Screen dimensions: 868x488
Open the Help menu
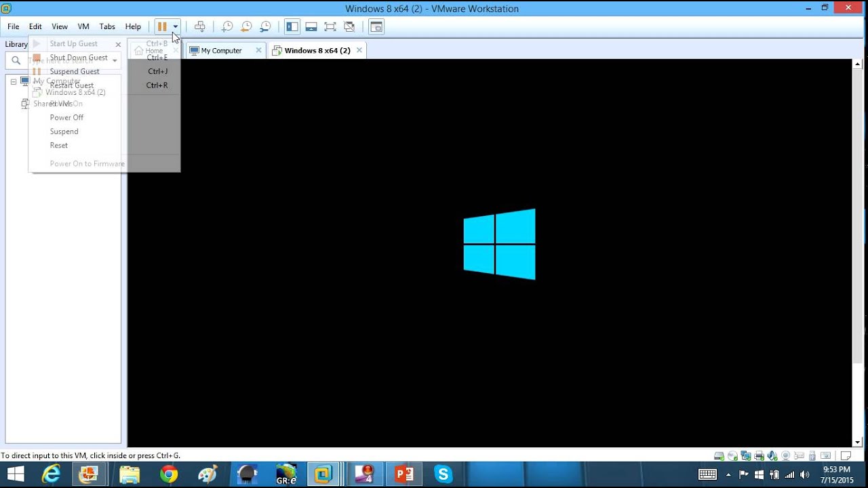tap(133, 26)
